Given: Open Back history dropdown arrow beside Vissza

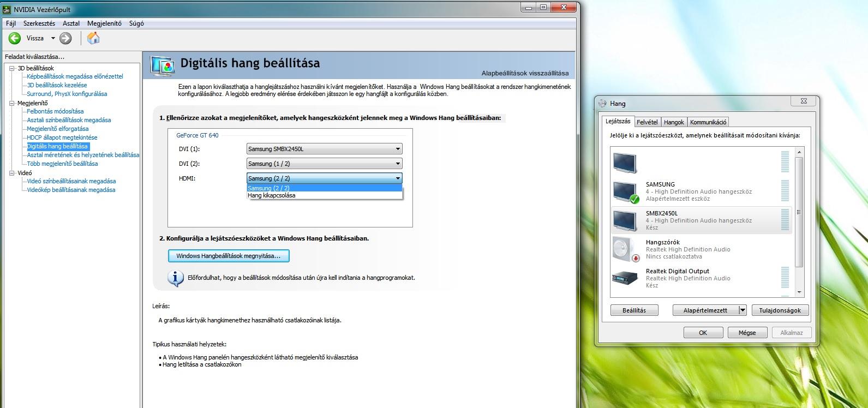Looking at the screenshot, I should (53, 38).
